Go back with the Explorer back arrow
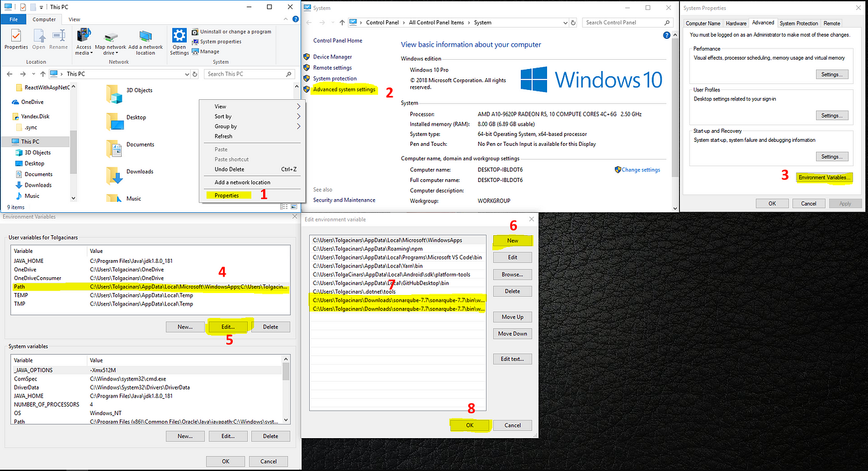This screenshot has height=471, width=868. (8, 74)
